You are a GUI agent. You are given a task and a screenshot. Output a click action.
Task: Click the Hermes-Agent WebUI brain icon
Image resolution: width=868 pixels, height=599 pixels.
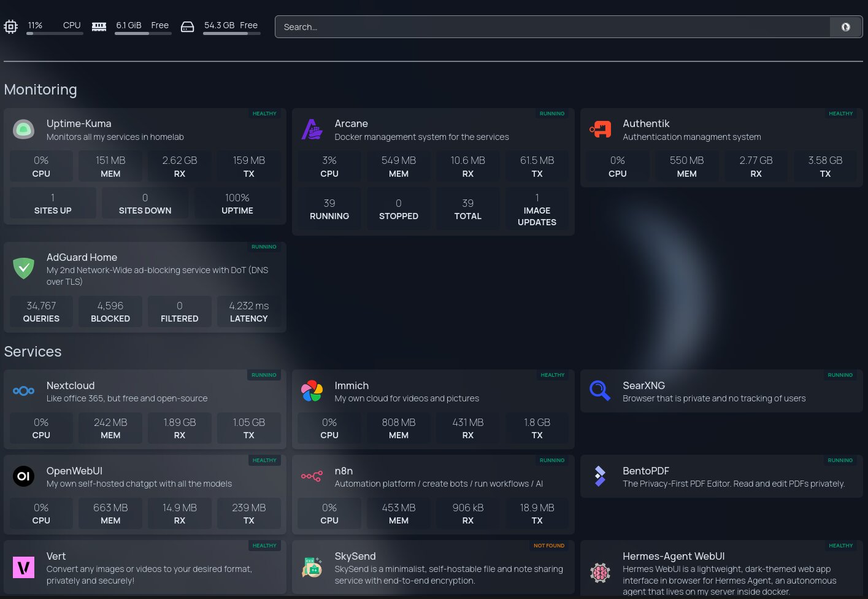600,573
